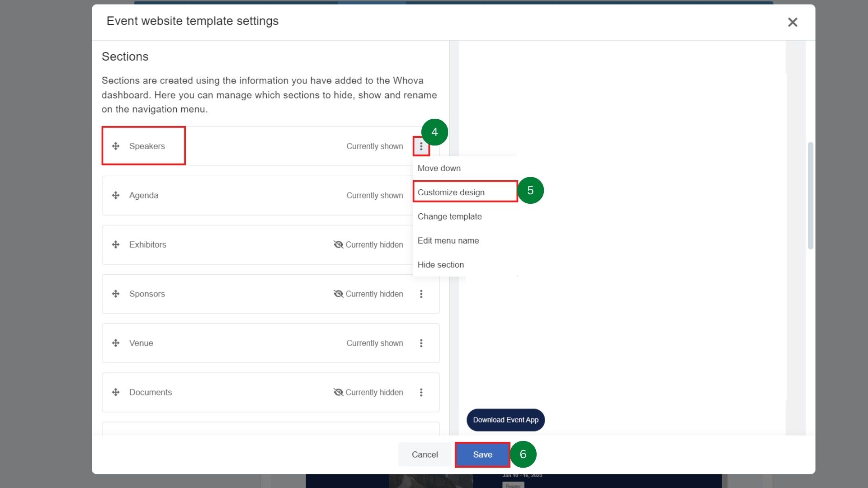Click the Download Event App button
Viewport: 868px width, 488px height.
click(x=505, y=420)
